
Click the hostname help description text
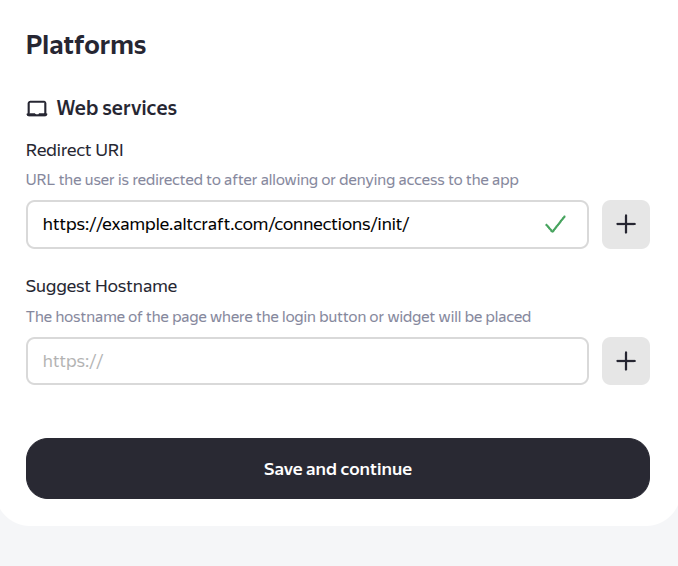[278, 317]
